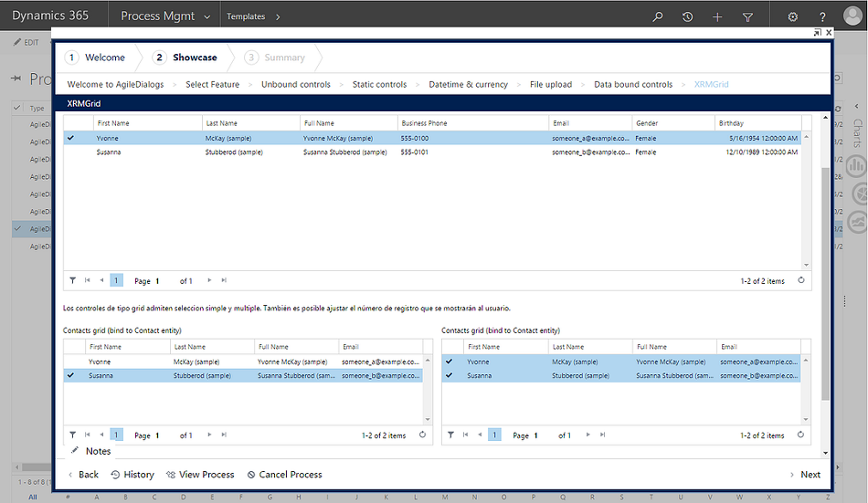Open recent items history clock icon
This screenshot has height=503, width=868.
tap(687, 16)
